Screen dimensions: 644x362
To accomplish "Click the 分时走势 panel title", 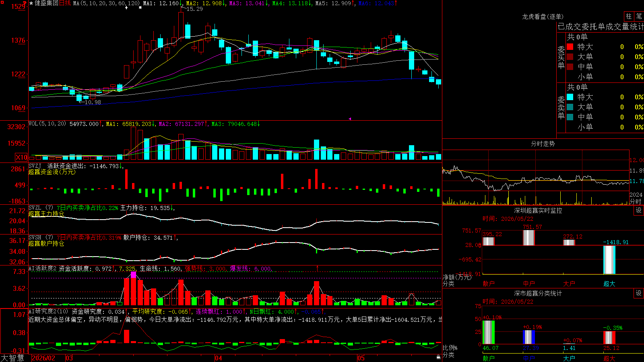I will coord(543,144).
